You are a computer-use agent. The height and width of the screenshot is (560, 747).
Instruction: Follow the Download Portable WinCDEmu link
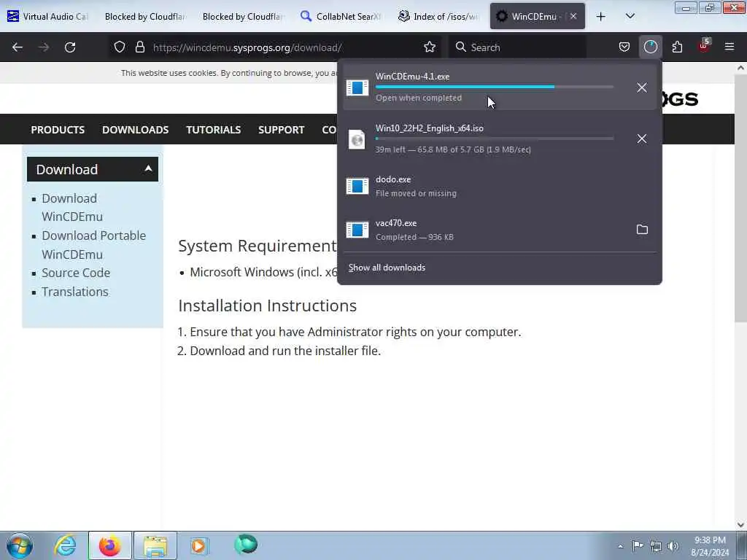[x=93, y=245]
